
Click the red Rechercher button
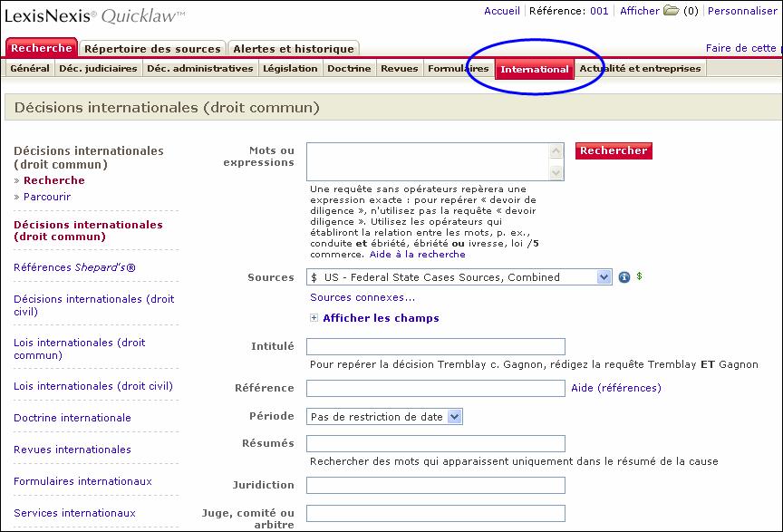[614, 150]
